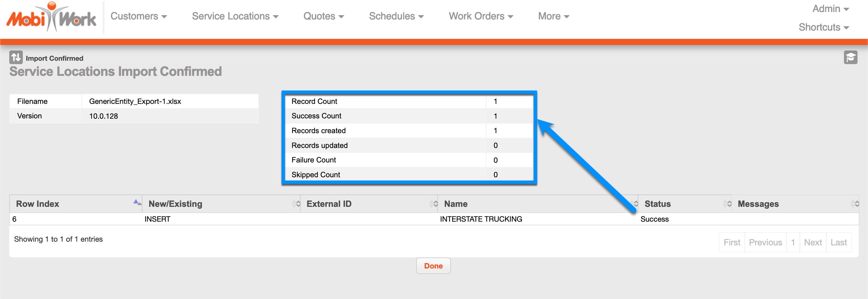Viewport: 868px width, 299px height.
Task: Expand the Quotes menu
Action: pos(323,16)
